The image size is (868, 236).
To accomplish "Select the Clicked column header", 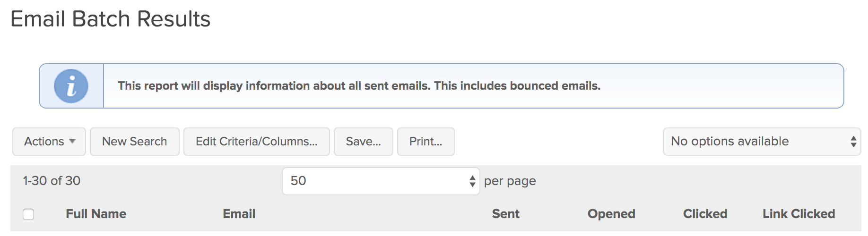I will (705, 214).
